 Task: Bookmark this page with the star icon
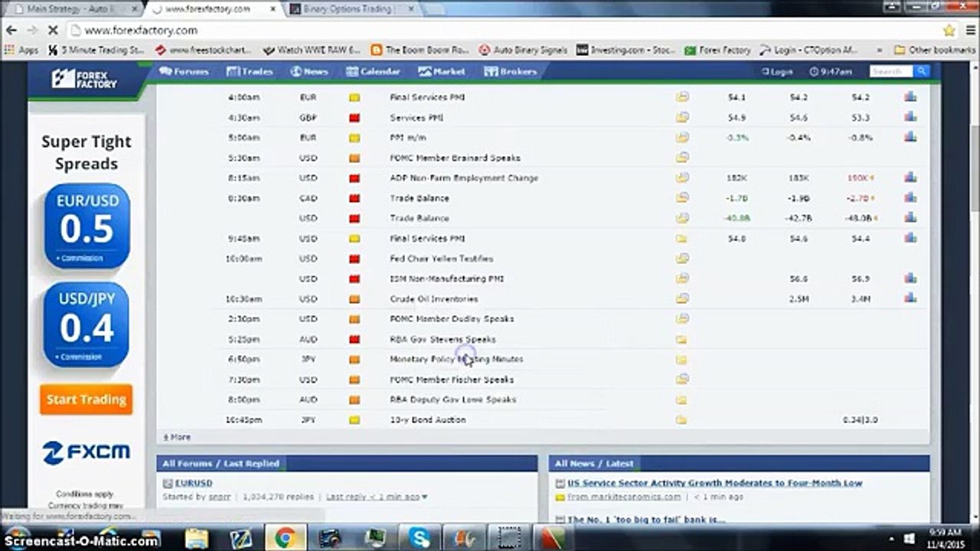pyautogui.click(x=949, y=31)
